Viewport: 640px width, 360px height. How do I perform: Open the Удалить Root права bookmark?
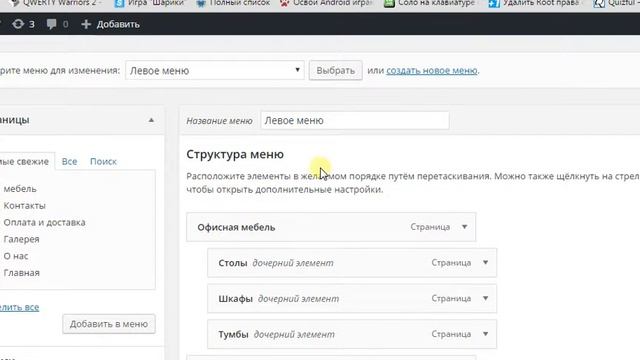[x=534, y=3]
